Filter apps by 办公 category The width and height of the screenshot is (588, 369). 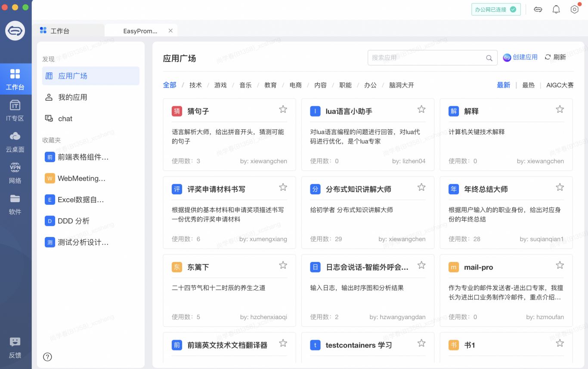pos(370,85)
